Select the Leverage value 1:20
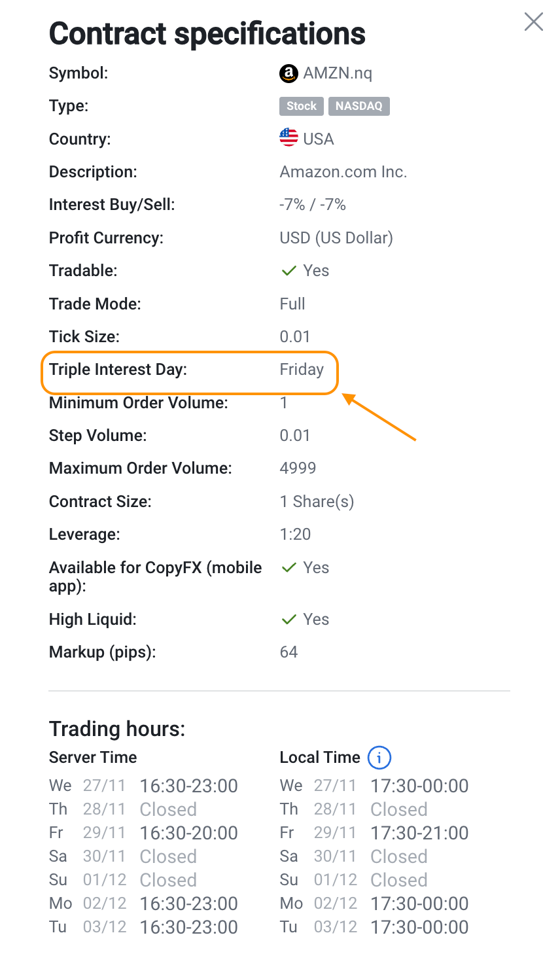This screenshot has height=967, width=560. (x=295, y=535)
